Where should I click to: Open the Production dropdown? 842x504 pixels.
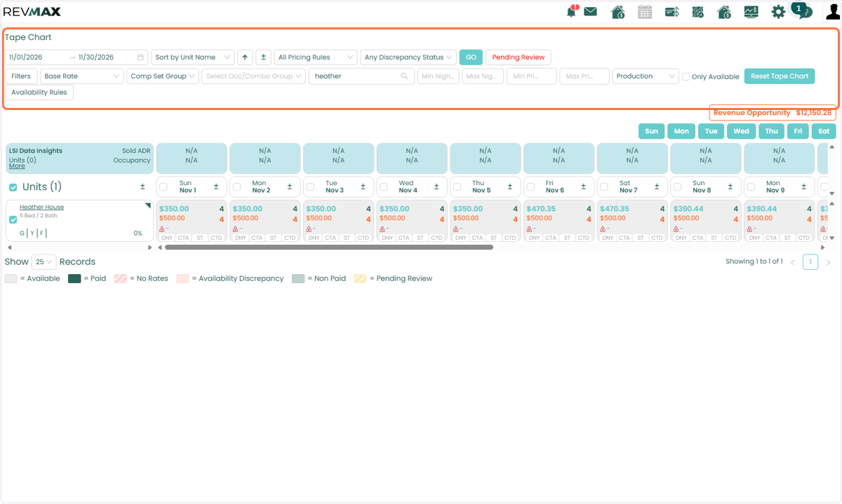646,76
